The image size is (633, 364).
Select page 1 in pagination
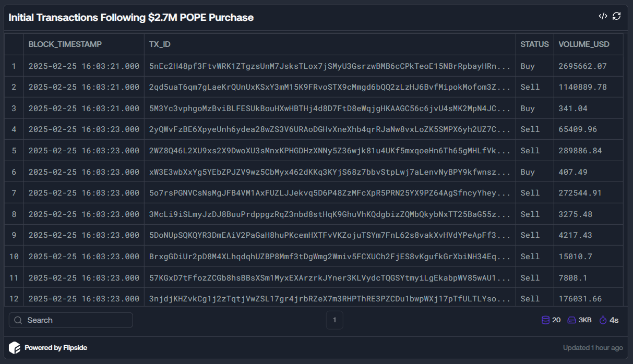(x=335, y=320)
